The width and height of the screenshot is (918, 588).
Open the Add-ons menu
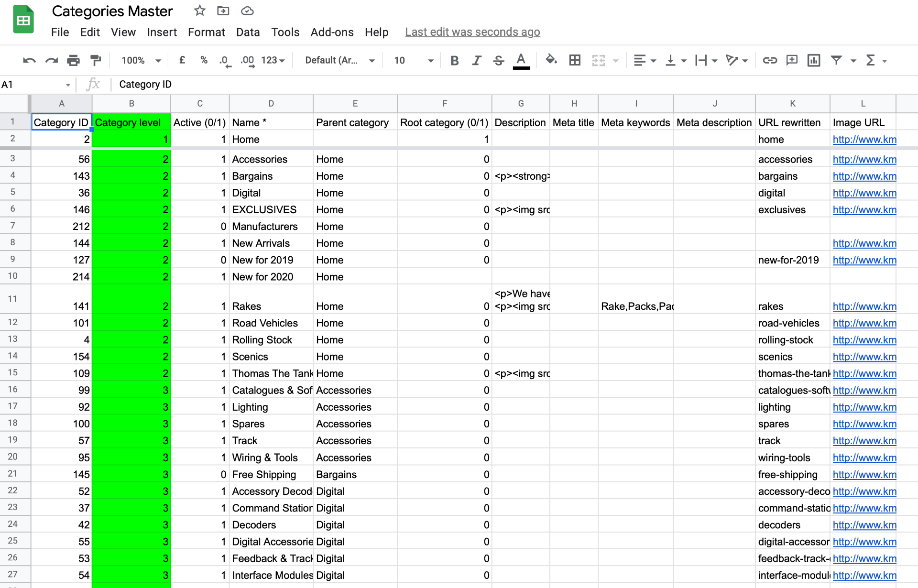pos(332,32)
